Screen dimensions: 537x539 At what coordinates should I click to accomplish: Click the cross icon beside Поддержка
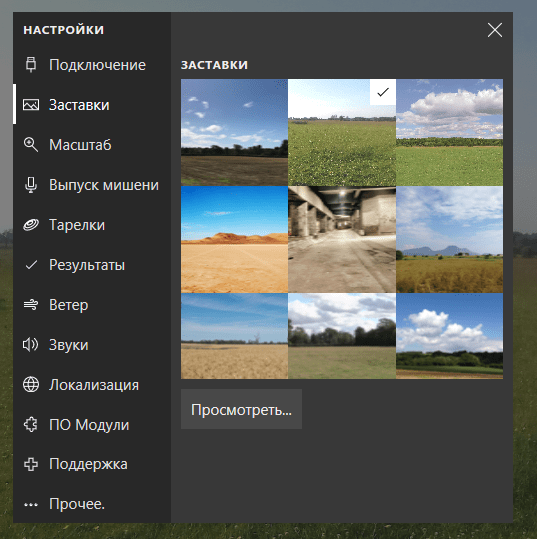(31, 464)
